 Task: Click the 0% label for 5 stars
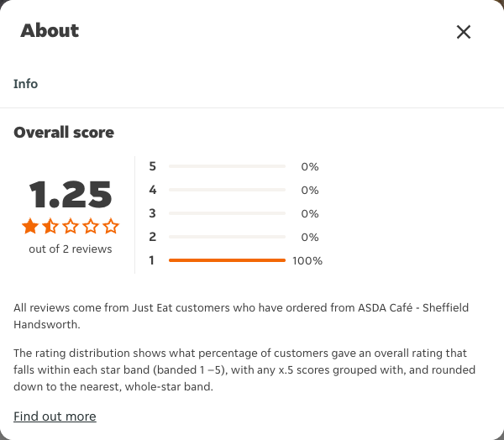pyautogui.click(x=310, y=166)
